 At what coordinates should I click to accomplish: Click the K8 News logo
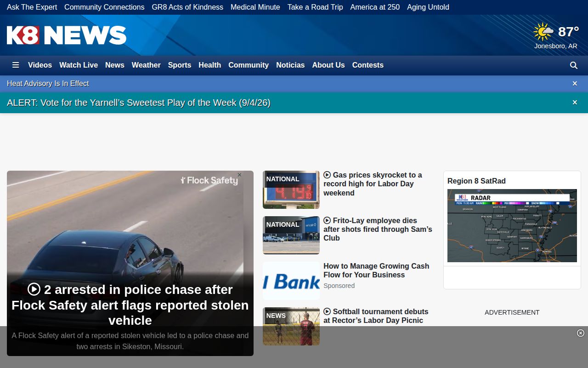point(67,35)
